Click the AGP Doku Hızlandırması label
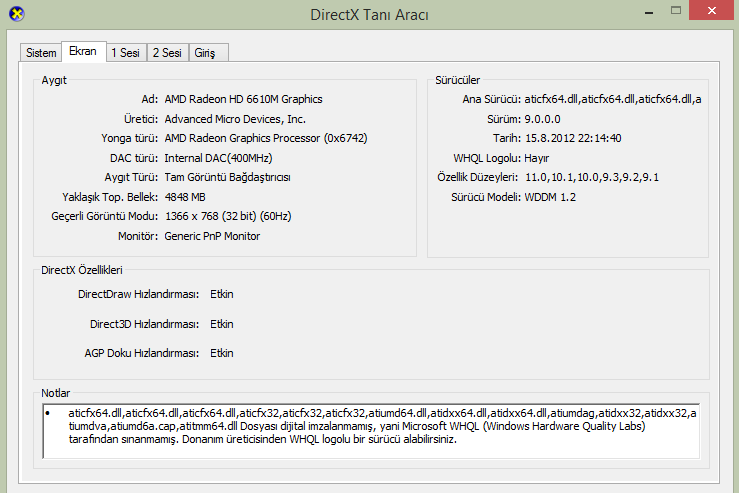The width and height of the screenshot is (739, 493). pos(141,353)
